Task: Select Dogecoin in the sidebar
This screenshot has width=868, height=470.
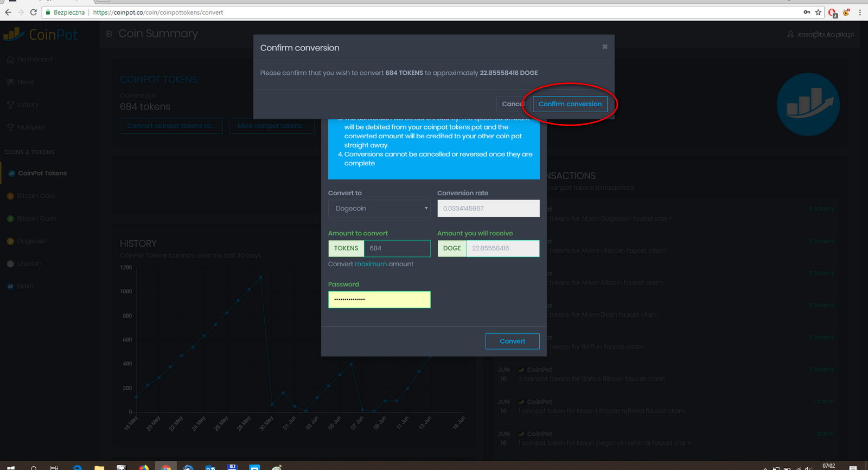Action: click(x=32, y=241)
